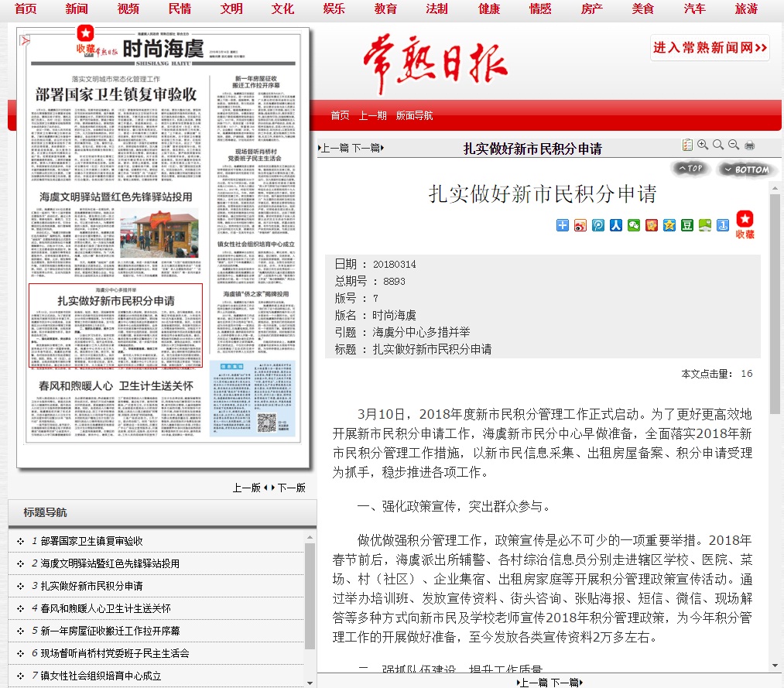
Task: Open 版面导航 in the red bar
Action: (x=415, y=115)
